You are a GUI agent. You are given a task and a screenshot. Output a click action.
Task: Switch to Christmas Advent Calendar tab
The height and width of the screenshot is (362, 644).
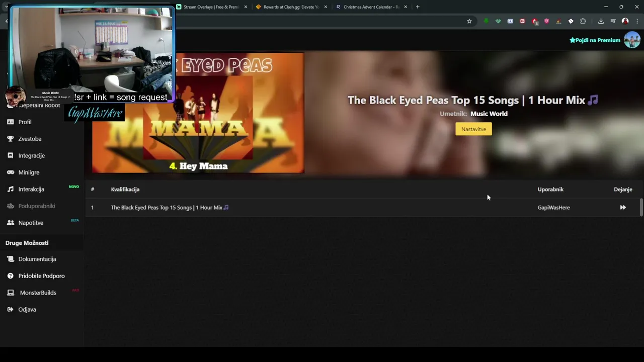pyautogui.click(x=371, y=7)
